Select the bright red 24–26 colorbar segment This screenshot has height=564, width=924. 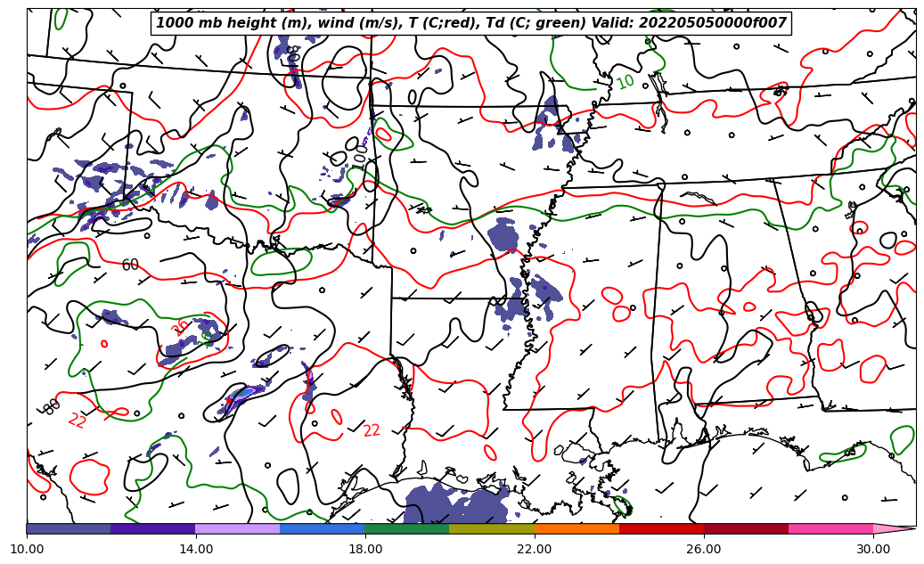pyautogui.click(x=661, y=528)
